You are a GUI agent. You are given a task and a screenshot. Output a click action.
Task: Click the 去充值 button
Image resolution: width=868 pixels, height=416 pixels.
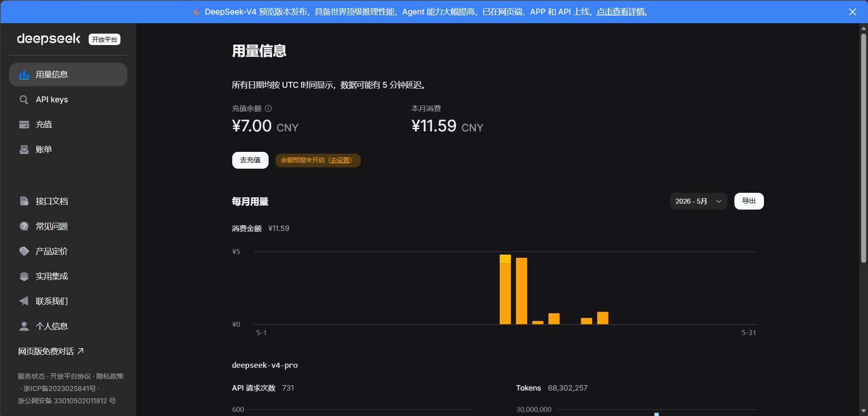click(250, 160)
